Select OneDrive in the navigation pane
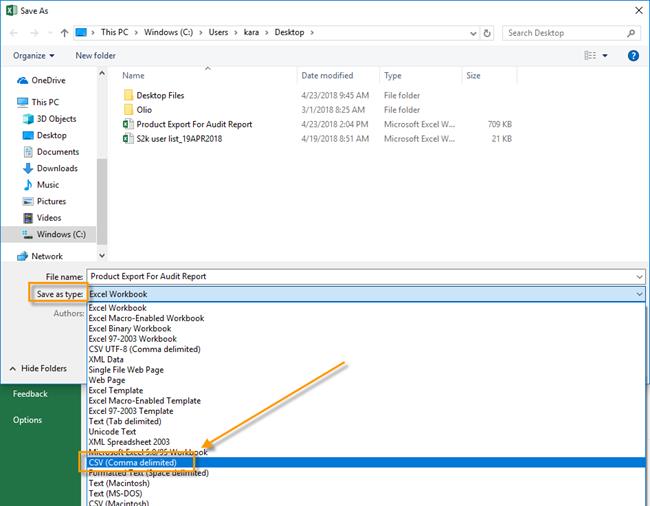 [48, 80]
